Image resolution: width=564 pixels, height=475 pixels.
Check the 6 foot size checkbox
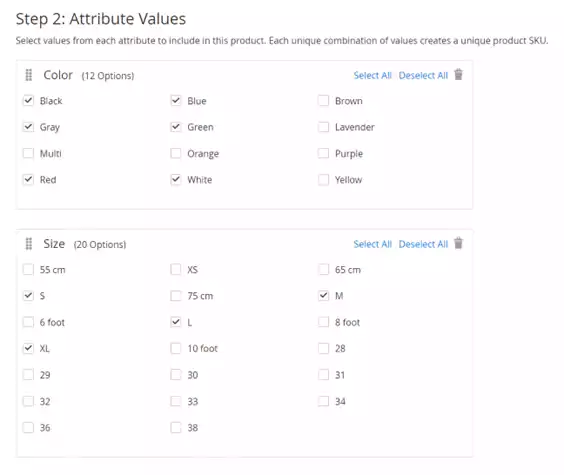tap(28, 322)
